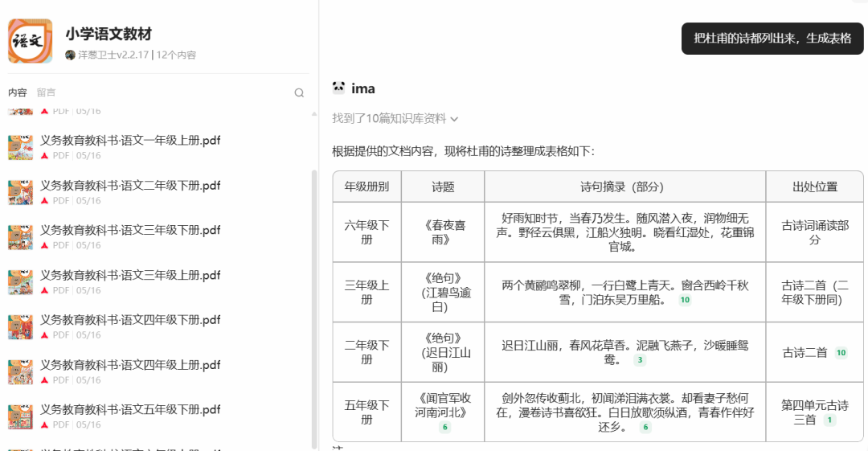Select the 五年级下册 table cell
Image resolution: width=868 pixels, height=451 pixels.
(x=366, y=412)
